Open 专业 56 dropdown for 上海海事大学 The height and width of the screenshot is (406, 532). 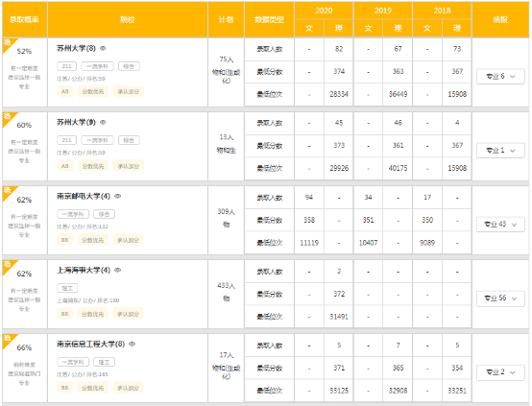click(x=500, y=299)
